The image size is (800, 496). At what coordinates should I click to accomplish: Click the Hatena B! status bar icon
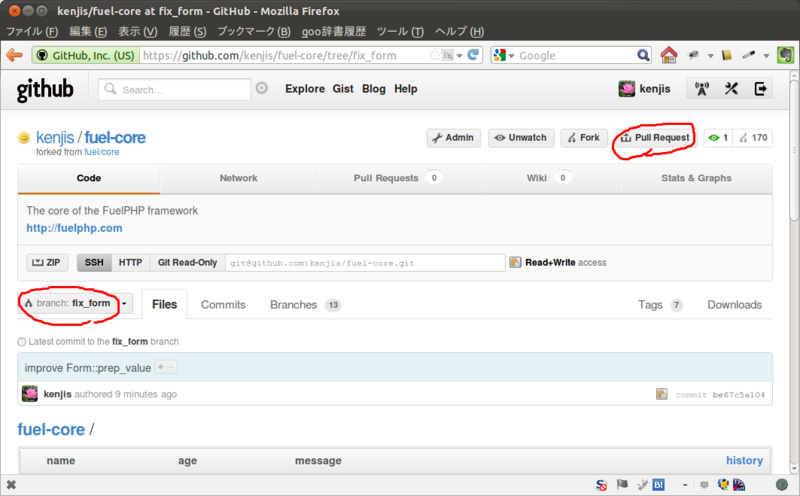pyautogui.click(x=659, y=484)
